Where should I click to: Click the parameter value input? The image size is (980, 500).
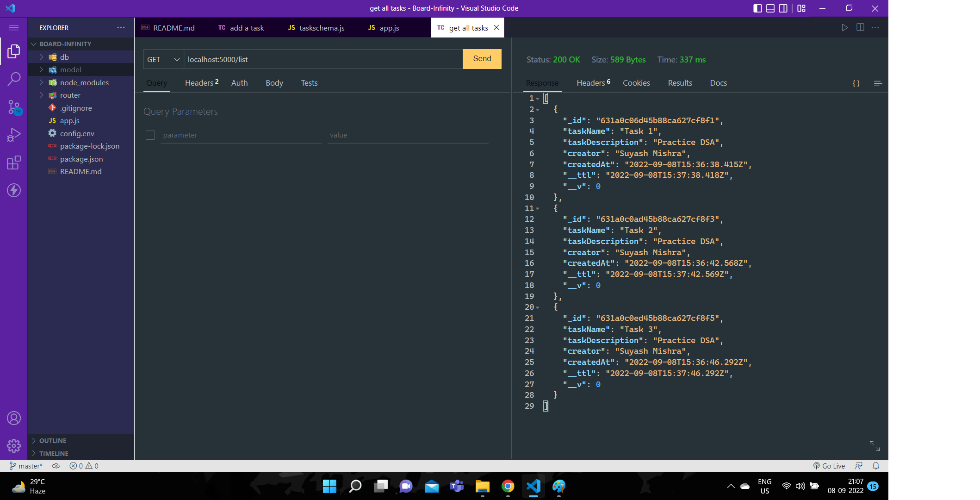[408, 135]
